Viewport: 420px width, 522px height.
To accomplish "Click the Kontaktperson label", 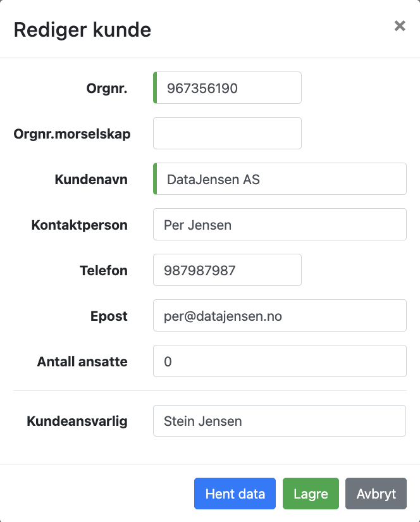I will [x=79, y=225].
